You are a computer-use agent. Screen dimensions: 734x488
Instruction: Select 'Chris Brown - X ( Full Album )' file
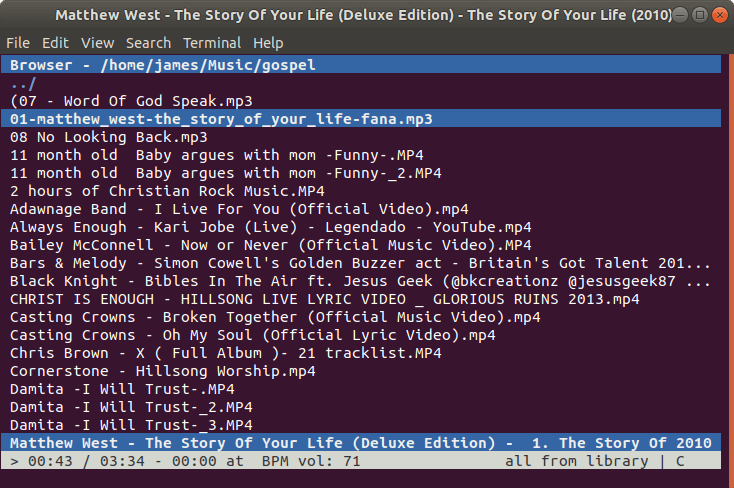[x=226, y=353]
